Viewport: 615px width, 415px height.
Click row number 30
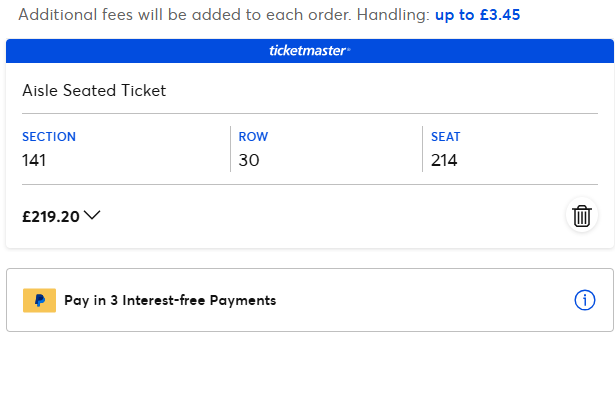(x=249, y=159)
